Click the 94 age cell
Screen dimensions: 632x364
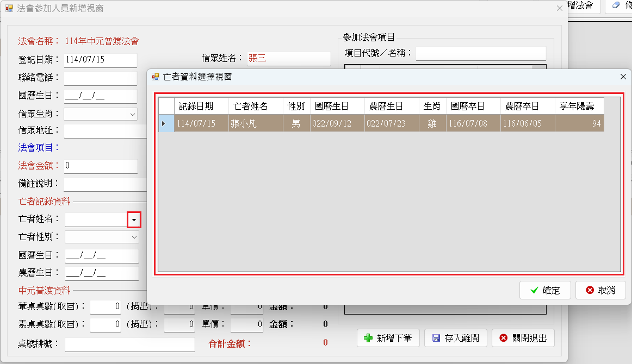click(x=579, y=123)
